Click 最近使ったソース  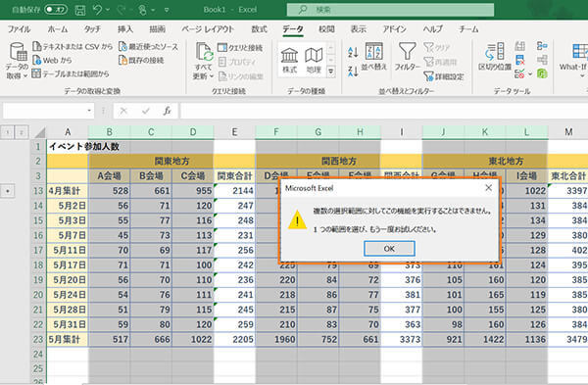pos(149,46)
